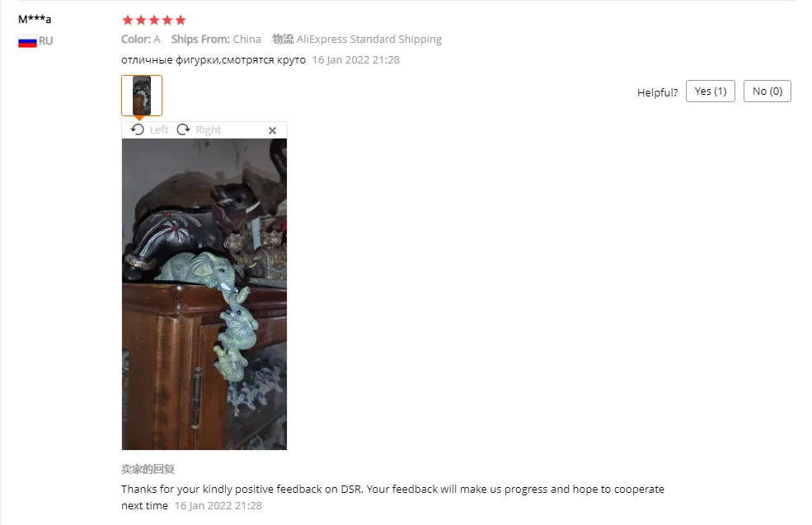Click the rotate right arrow icon
Viewport: 812px width, 525px height.
point(183,129)
